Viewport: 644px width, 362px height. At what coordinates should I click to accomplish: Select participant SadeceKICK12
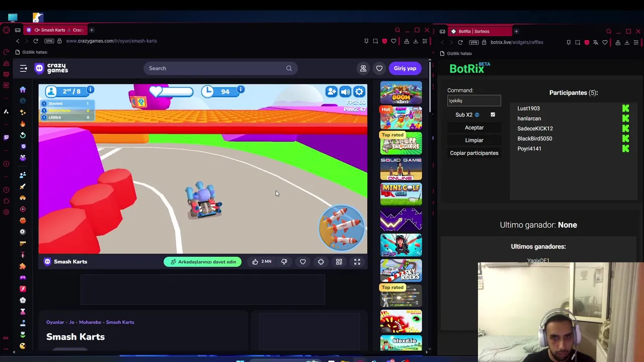[x=535, y=129]
